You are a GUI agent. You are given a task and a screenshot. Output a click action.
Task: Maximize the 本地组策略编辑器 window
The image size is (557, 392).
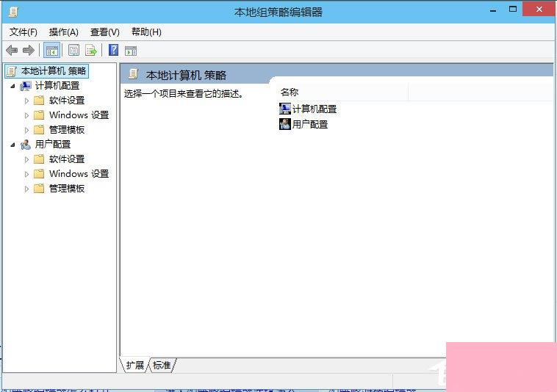tap(513, 10)
